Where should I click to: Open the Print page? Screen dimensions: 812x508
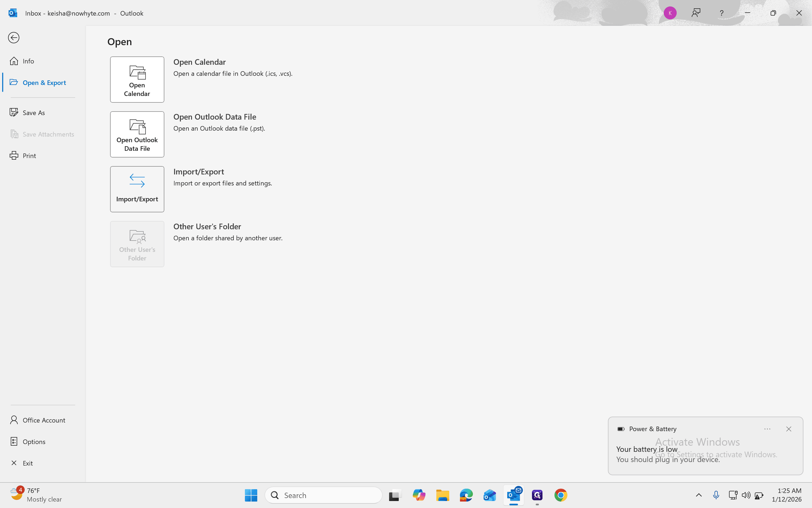43,156
